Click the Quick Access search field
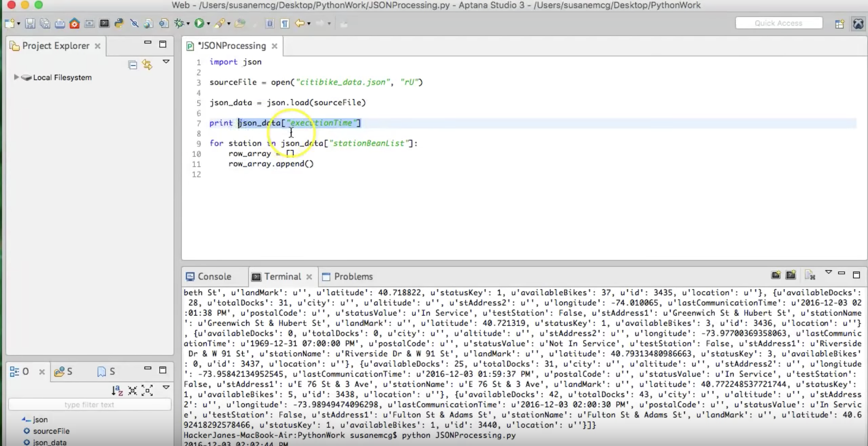This screenshot has height=446, width=868. (x=778, y=23)
